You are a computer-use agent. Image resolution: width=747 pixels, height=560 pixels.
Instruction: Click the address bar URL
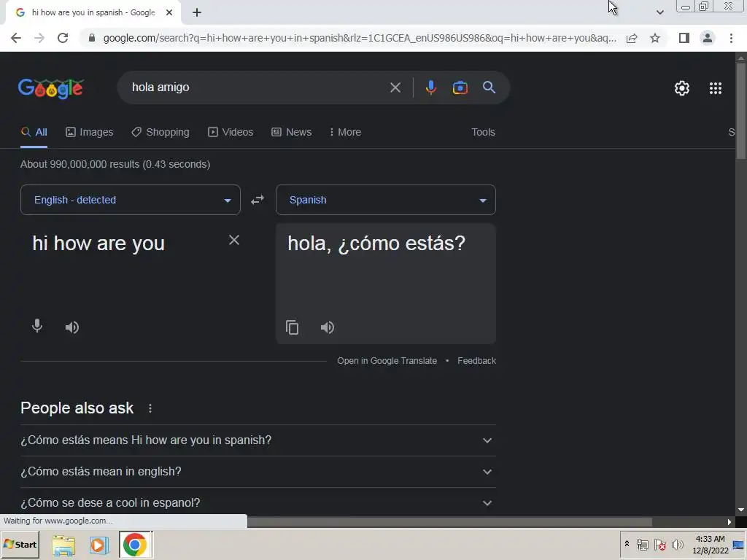click(360, 38)
